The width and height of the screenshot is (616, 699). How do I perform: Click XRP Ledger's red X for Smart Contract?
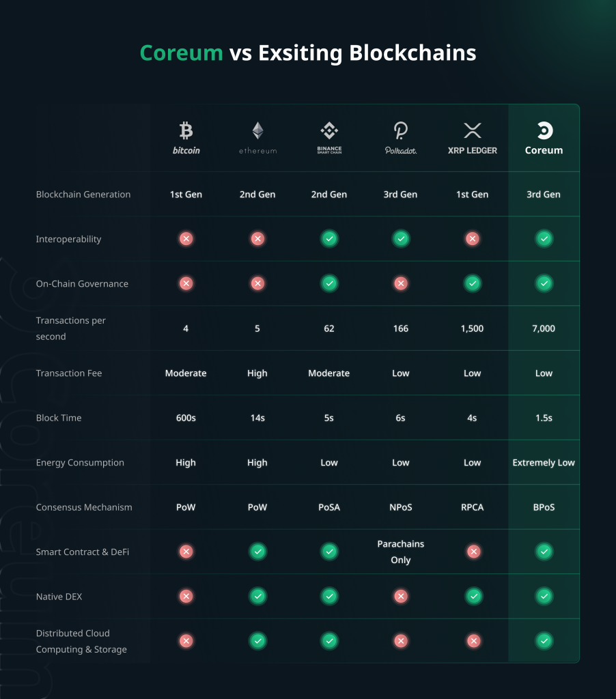pos(472,552)
